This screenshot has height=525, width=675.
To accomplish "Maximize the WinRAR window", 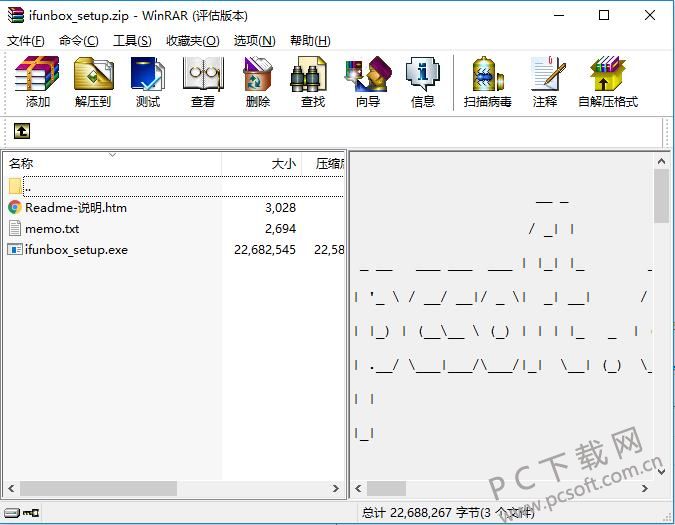I will point(604,15).
